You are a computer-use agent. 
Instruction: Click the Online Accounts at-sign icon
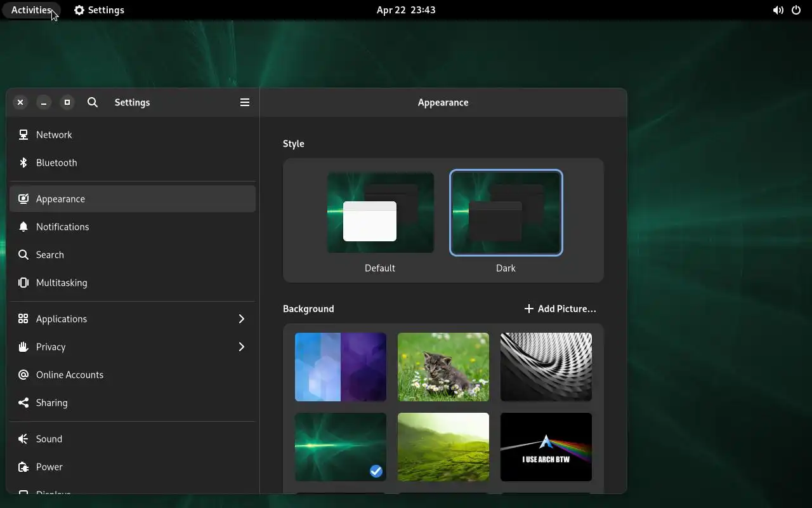(23, 375)
